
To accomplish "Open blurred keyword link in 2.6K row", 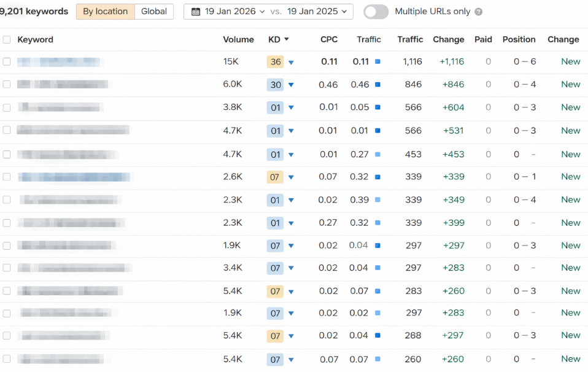I will [74, 177].
